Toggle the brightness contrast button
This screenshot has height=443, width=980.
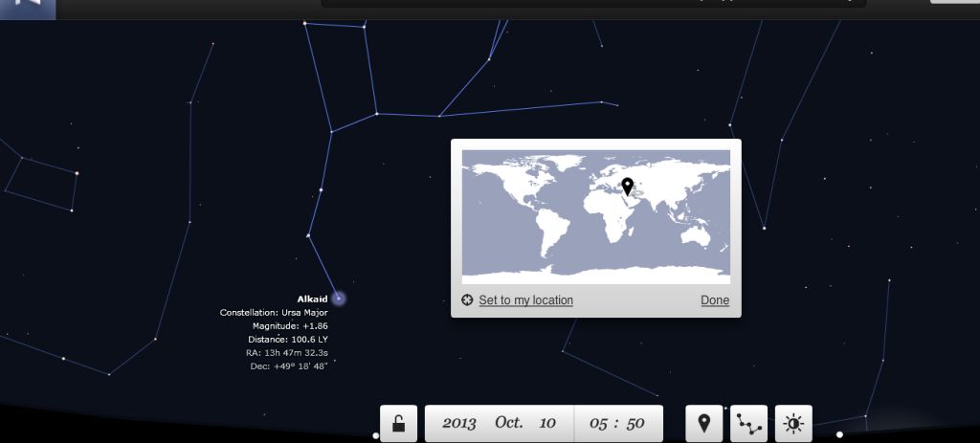[793, 423]
